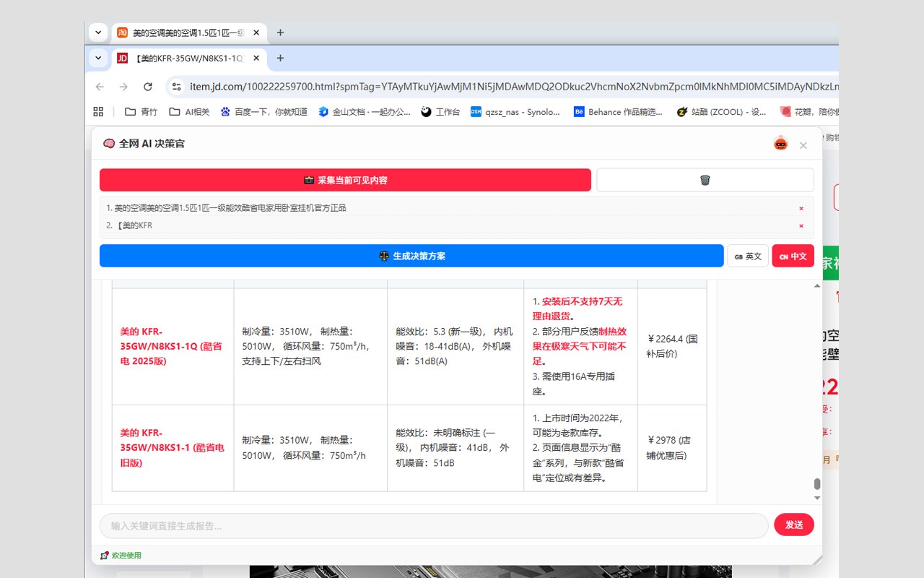Click price cell ￥2264.4 (国补后价)
Viewport: 924px width, 578px height.
(673, 347)
